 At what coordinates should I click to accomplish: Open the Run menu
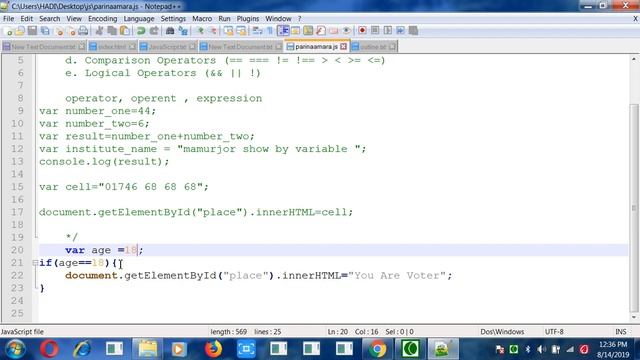tap(224, 19)
